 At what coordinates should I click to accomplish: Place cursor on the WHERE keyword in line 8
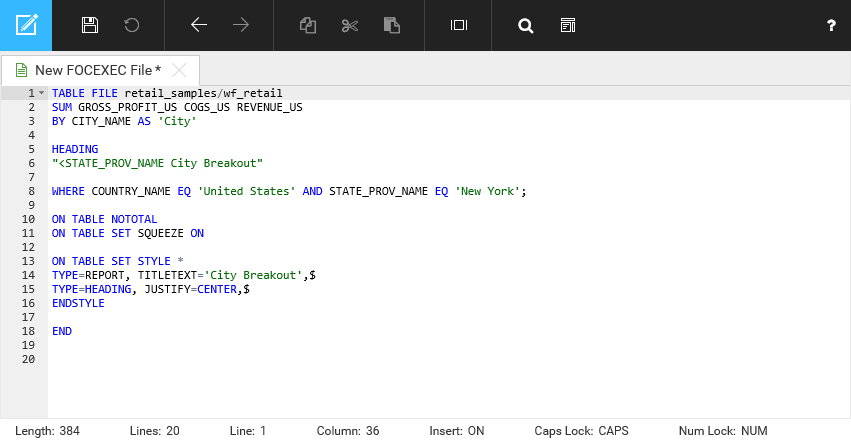point(68,191)
